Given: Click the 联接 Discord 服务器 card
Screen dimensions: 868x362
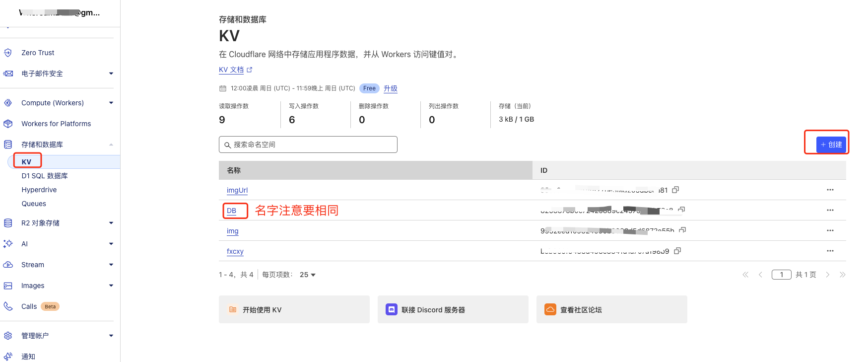Looking at the screenshot, I should tap(453, 309).
